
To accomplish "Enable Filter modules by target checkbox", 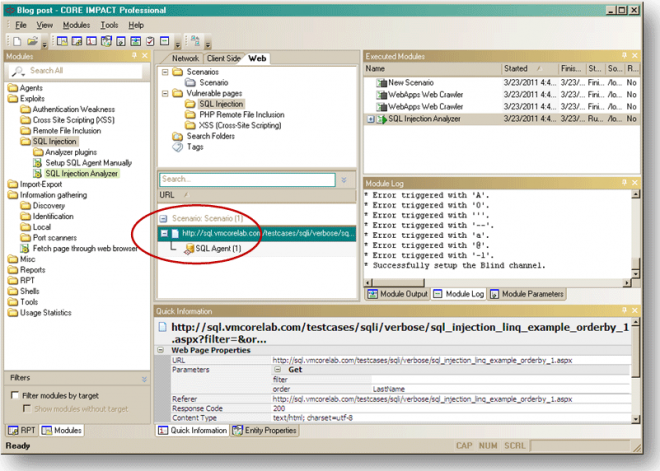I will pos(15,395).
